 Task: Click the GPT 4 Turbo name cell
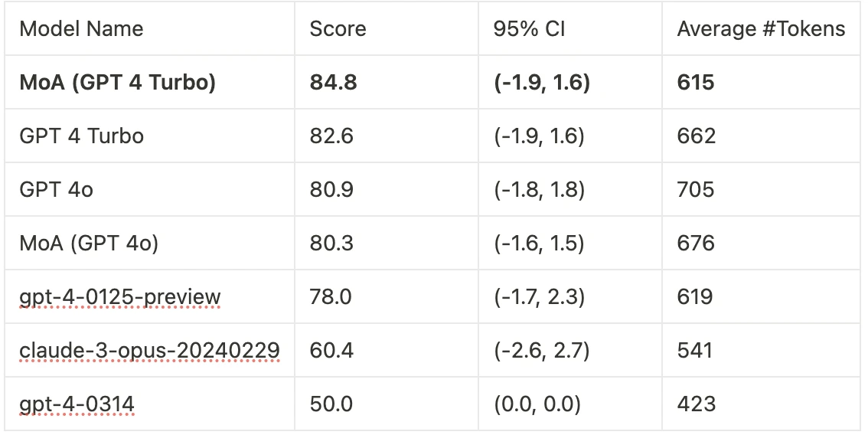tap(82, 136)
